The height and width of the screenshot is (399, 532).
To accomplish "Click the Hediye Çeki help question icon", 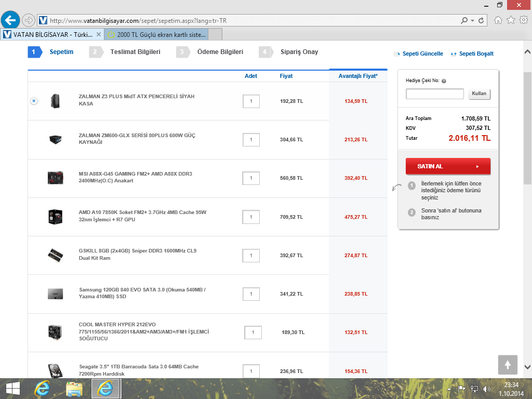I will point(444,81).
